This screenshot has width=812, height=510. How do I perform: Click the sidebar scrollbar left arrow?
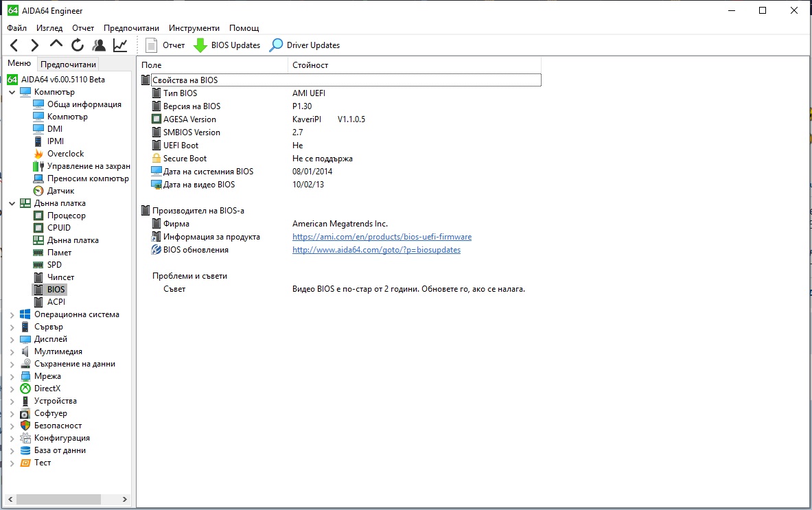click(10, 499)
